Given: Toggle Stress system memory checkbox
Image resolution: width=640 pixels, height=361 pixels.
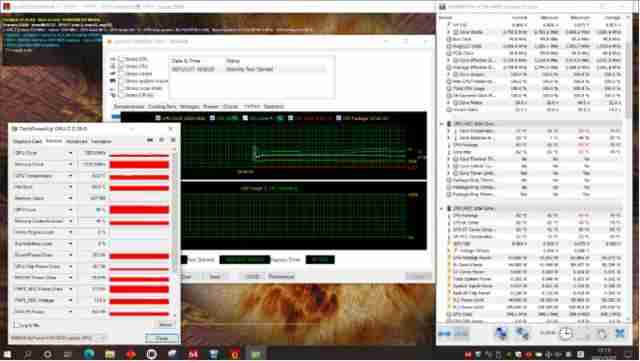Looking at the screenshot, I should click(x=121, y=81).
